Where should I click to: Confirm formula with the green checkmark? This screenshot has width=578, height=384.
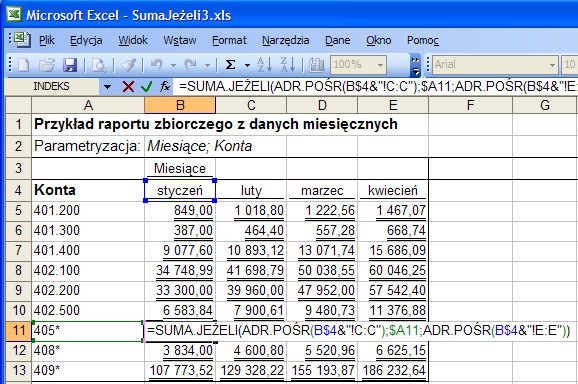[x=146, y=87]
